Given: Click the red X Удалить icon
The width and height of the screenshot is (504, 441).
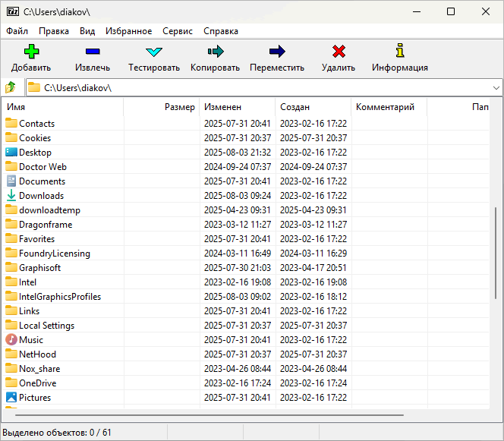Looking at the screenshot, I should pyautogui.click(x=339, y=52).
